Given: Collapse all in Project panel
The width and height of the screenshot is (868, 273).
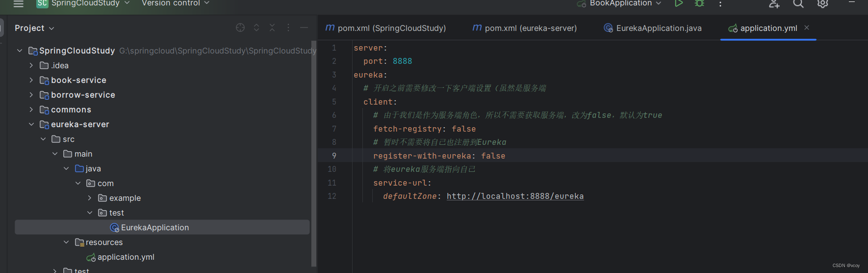Looking at the screenshot, I should (272, 28).
